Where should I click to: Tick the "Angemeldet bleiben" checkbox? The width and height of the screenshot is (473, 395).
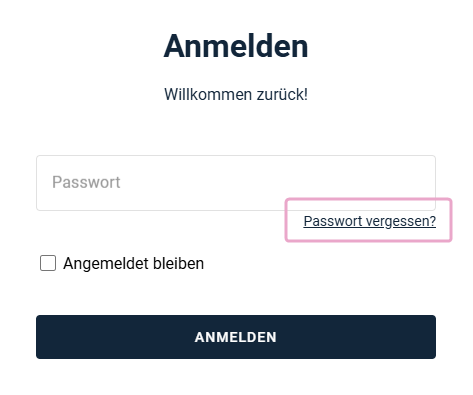click(48, 263)
